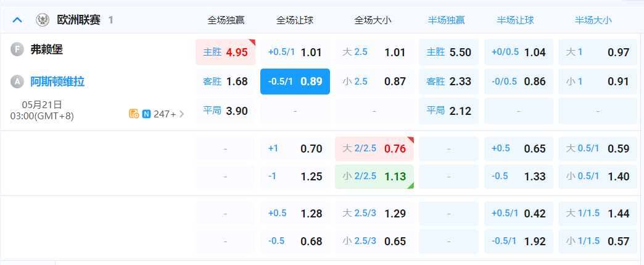Choose 大 2.5/3 at 1.29
The image size is (644, 265).
tap(374, 214)
